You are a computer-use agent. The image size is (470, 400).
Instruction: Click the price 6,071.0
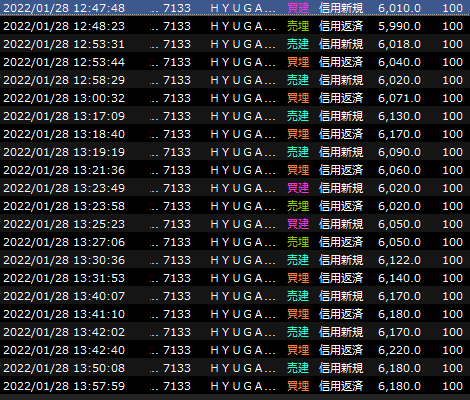click(x=399, y=98)
